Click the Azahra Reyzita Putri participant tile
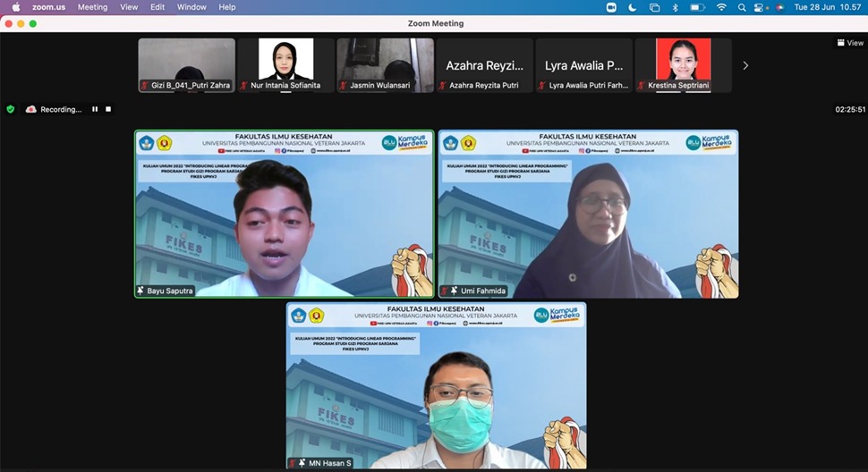 484,65
